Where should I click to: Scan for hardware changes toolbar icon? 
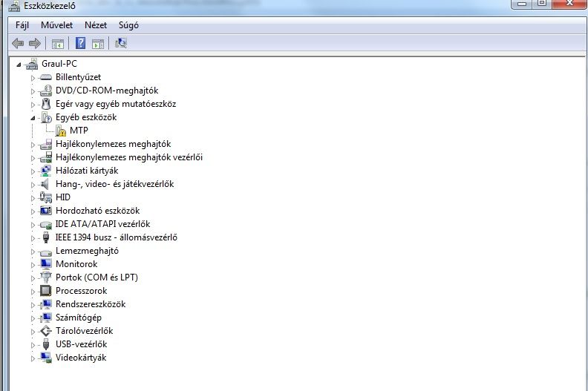click(x=121, y=44)
